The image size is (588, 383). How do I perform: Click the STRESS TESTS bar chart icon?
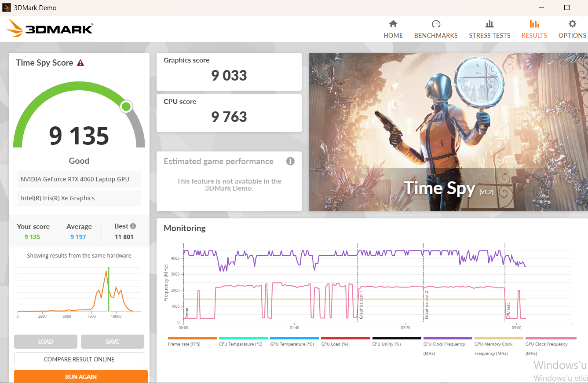coord(489,24)
